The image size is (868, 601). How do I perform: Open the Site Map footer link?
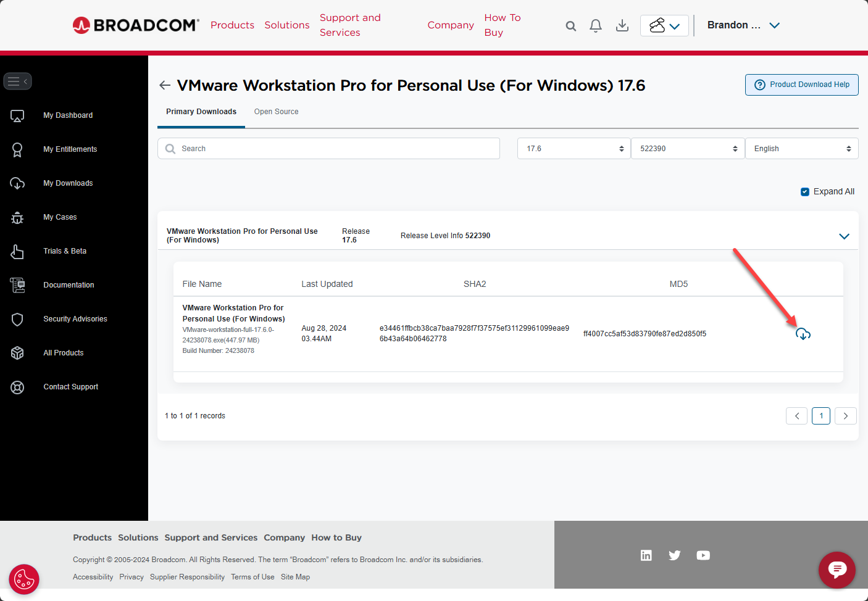[295, 577]
